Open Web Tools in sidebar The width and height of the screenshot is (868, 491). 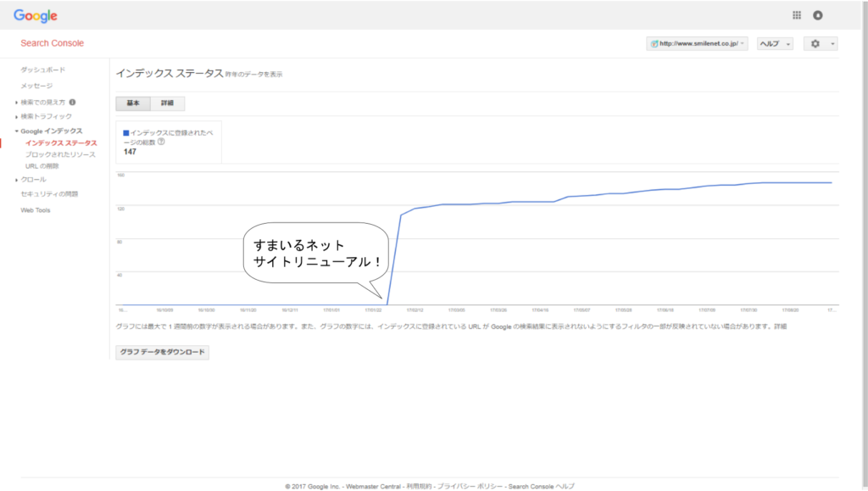pos(36,210)
